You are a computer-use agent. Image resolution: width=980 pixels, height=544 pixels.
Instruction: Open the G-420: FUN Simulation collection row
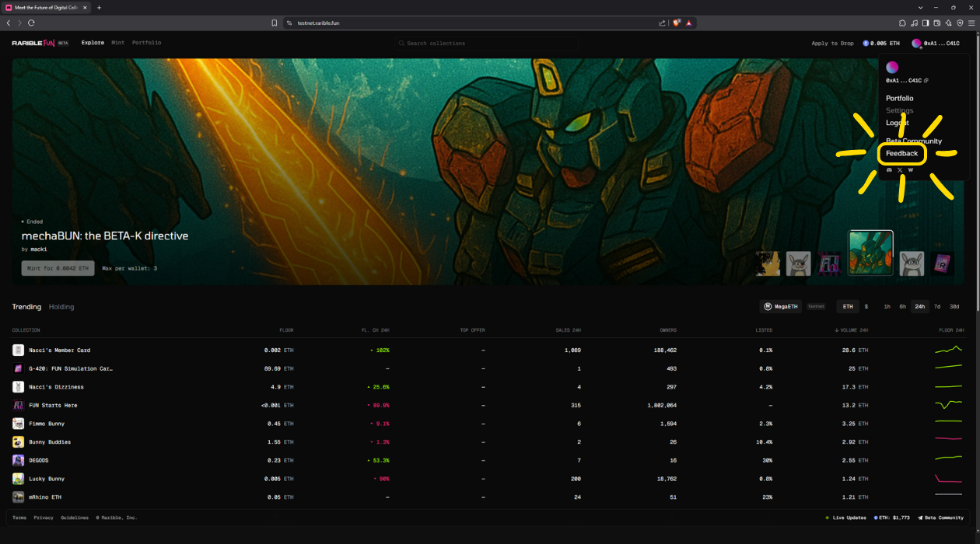click(490, 368)
